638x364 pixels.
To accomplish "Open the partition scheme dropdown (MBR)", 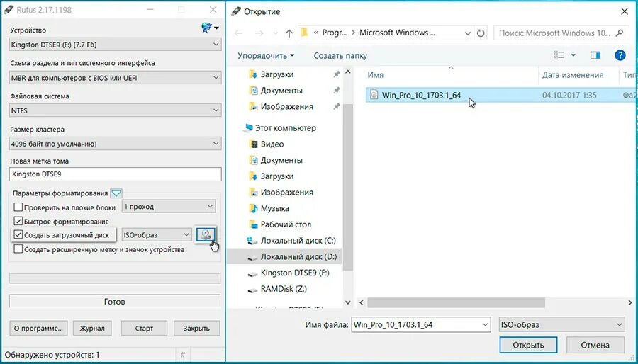I will pyautogui.click(x=116, y=77).
